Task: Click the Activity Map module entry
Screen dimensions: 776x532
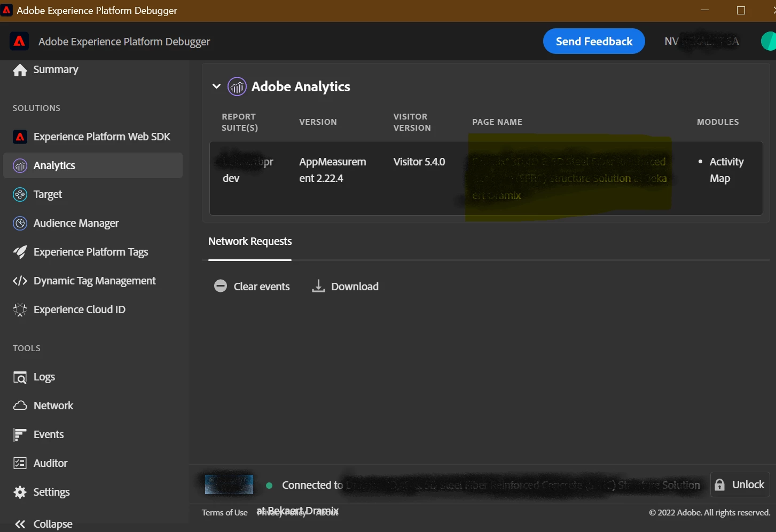Action: [726, 170]
